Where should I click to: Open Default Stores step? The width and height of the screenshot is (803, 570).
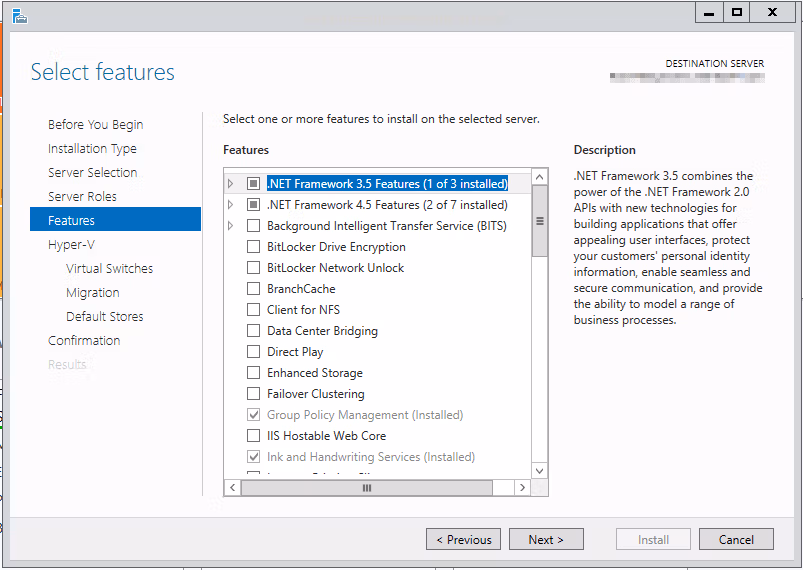(x=104, y=316)
